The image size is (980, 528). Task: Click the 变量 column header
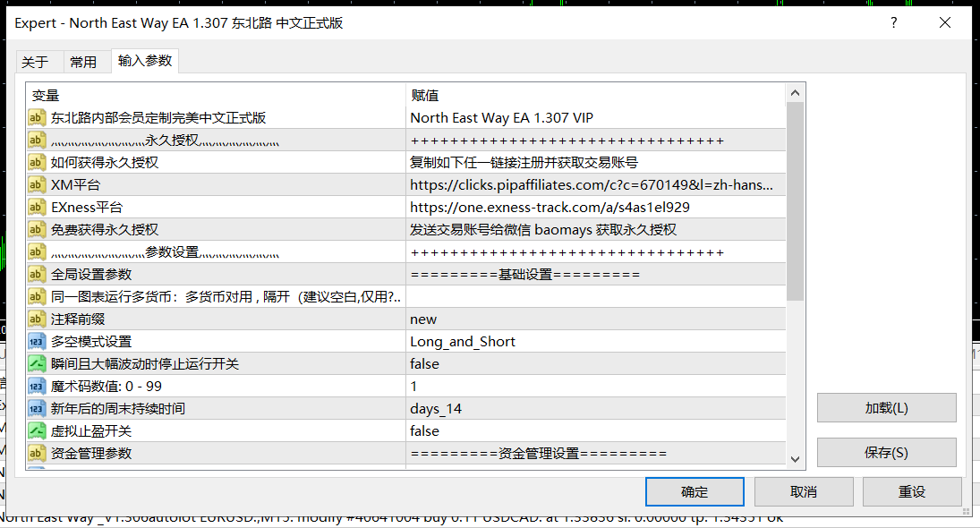click(x=216, y=95)
